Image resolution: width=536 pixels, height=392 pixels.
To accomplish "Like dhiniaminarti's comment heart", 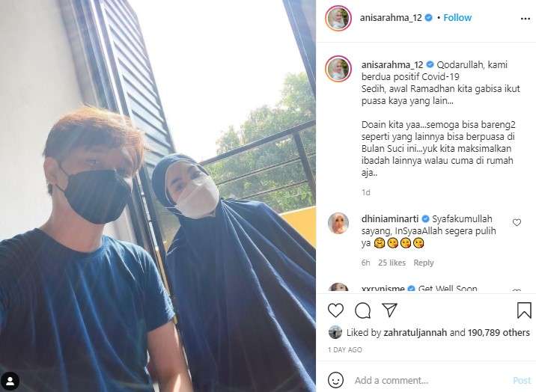I will (x=517, y=223).
